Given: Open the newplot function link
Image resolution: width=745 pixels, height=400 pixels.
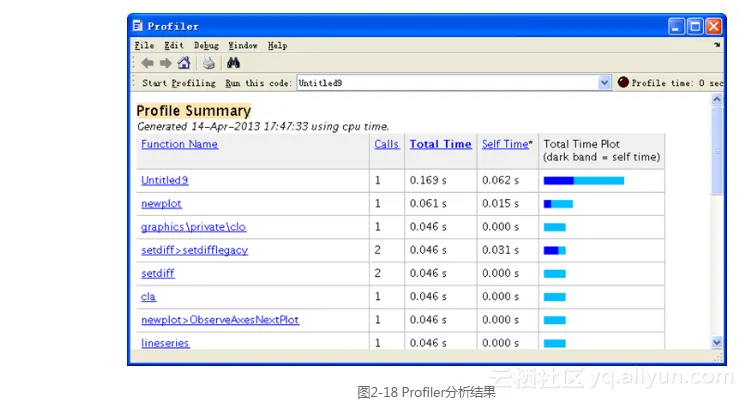Looking at the screenshot, I should 161,204.
